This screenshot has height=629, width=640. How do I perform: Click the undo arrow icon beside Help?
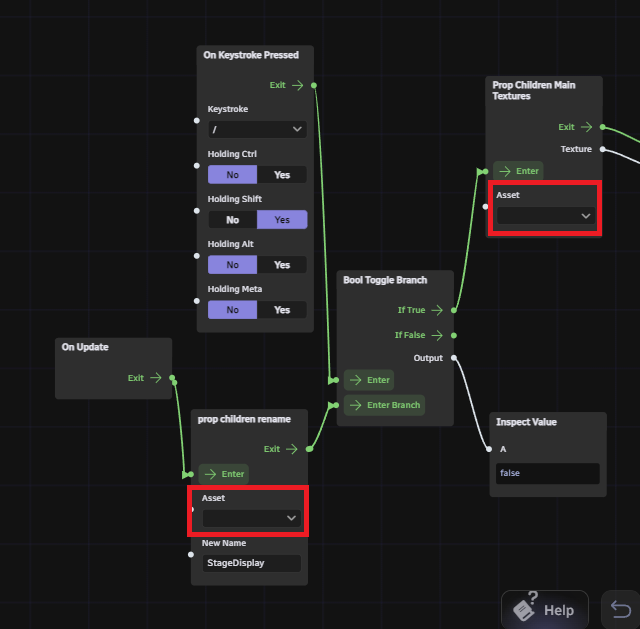pyautogui.click(x=621, y=610)
